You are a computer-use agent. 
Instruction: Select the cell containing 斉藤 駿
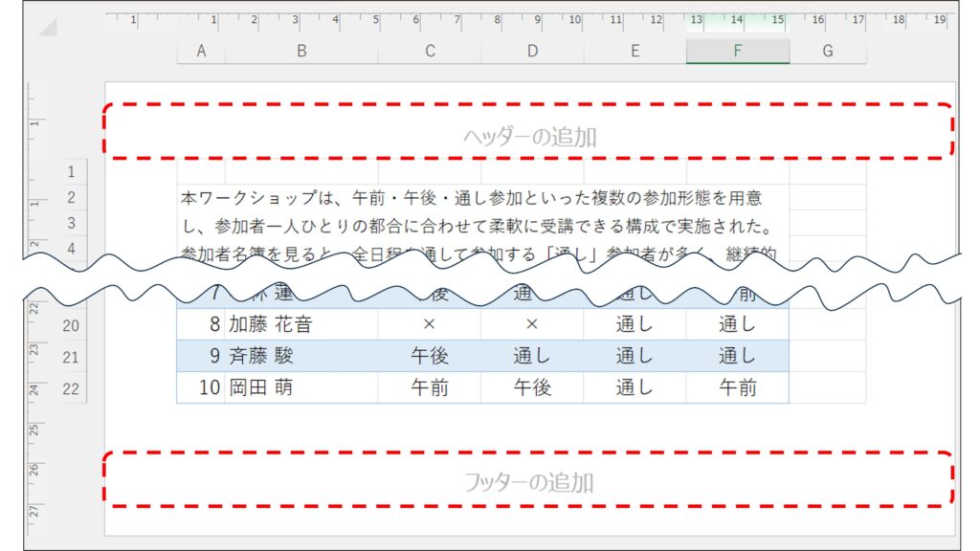[x=301, y=357]
